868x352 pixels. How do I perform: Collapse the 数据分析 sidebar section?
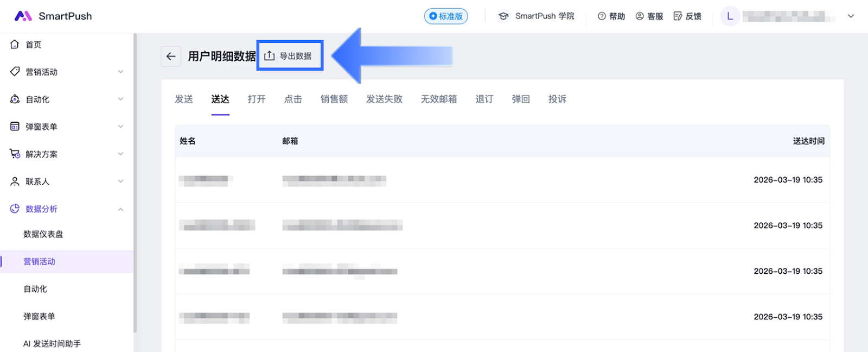[x=120, y=209]
